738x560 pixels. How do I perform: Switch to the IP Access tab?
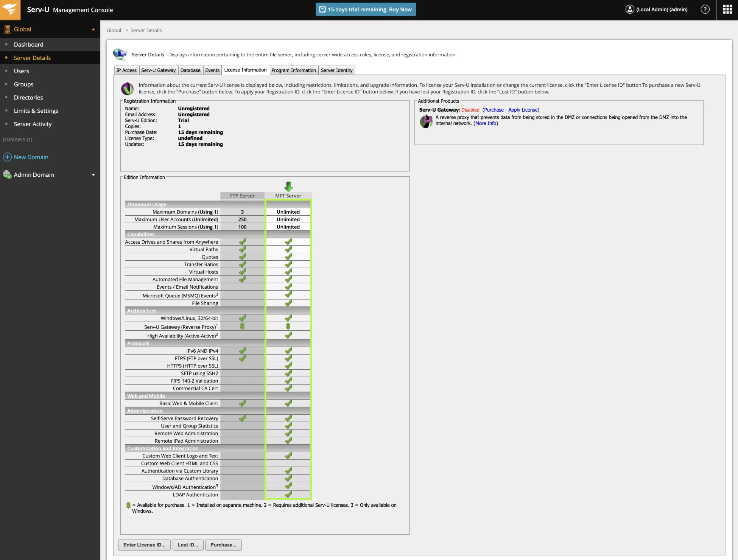126,70
